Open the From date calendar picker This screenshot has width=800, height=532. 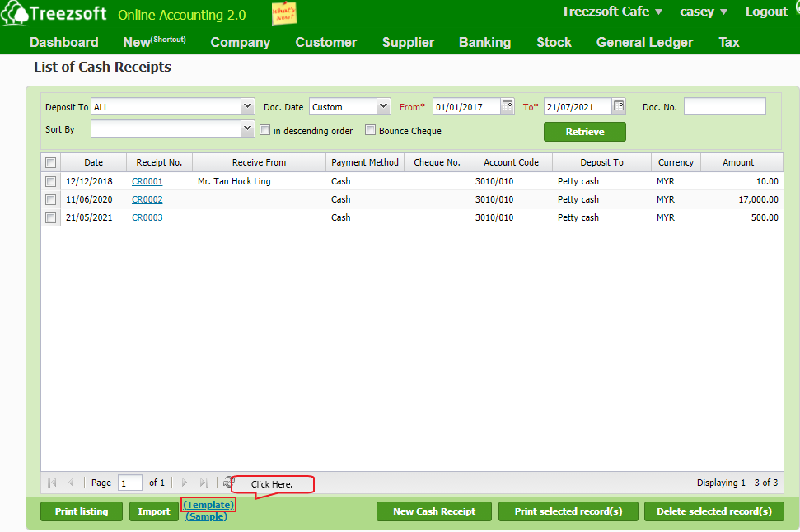(508, 106)
